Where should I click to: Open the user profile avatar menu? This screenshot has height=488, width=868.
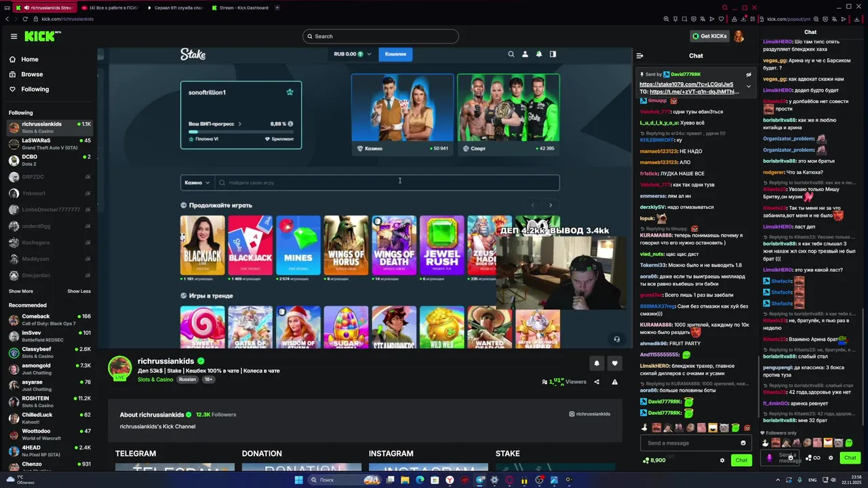[x=738, y=36]
